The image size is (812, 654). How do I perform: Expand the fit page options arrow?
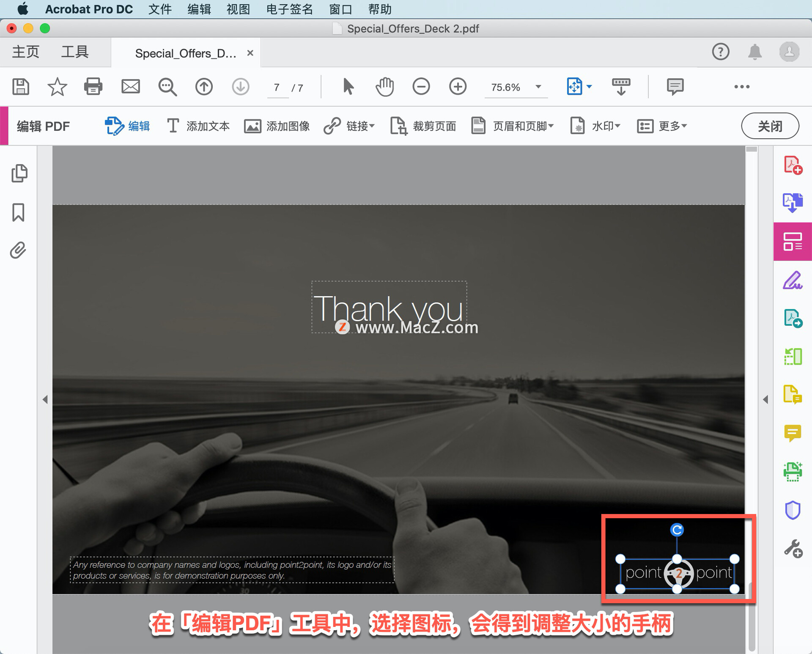(x=589, y=87)
